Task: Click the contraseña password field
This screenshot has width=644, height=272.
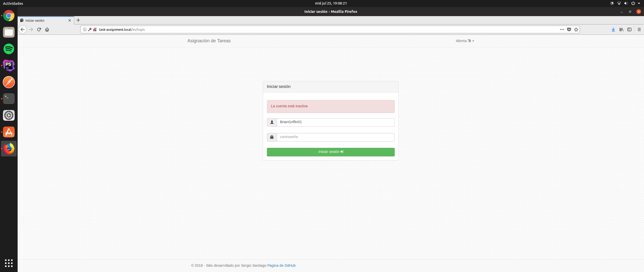Action: point(335,137)
